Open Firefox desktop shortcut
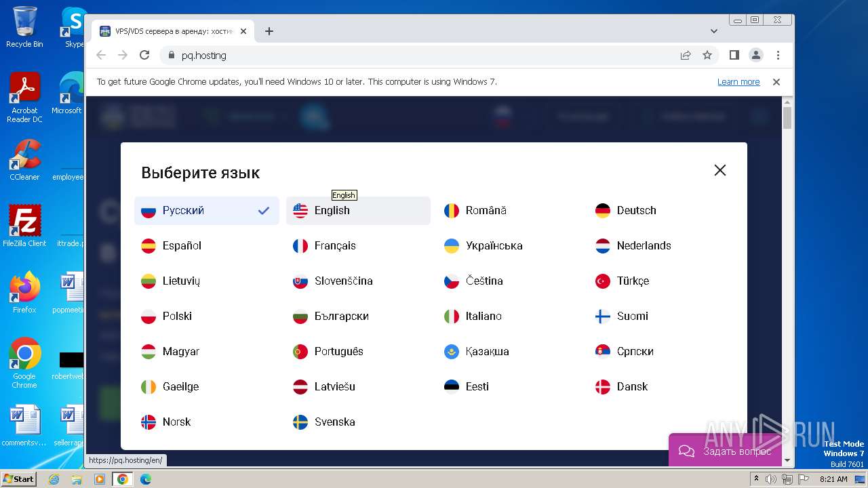This screenshot has height=488, width=868. click(x=24, y=293)
